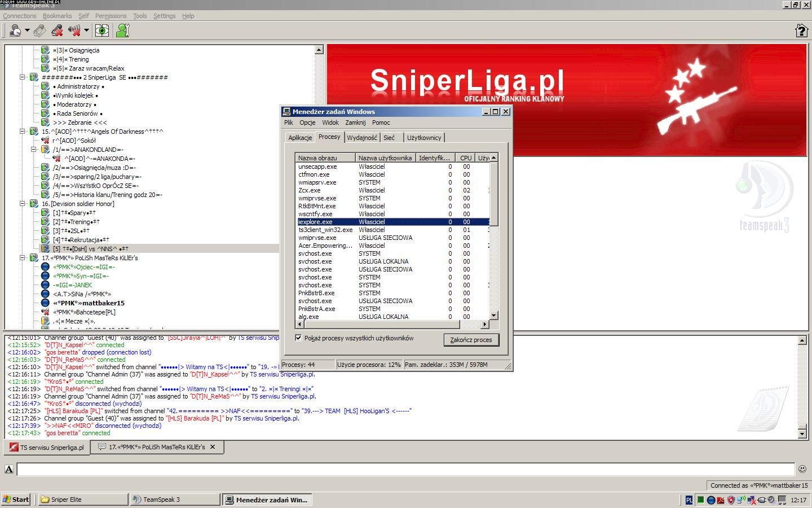Open the dropdown arrow beside the mute speakers icon

click(86, 30)
